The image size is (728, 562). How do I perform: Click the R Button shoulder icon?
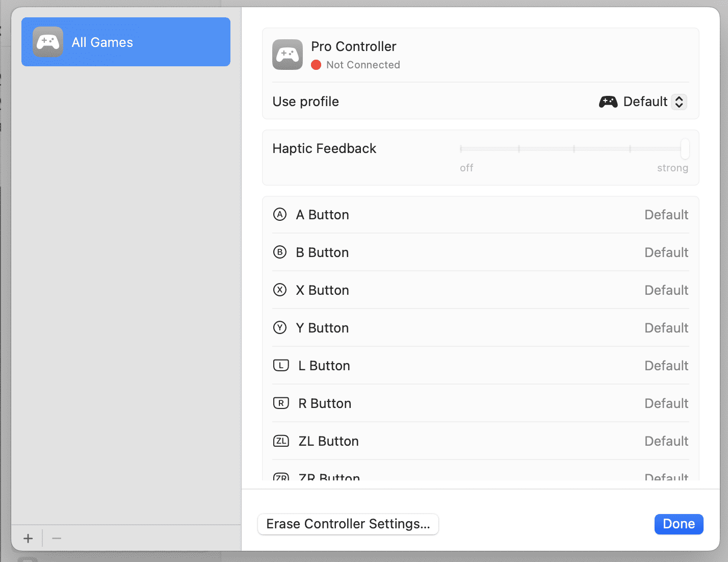click(281, 403)
